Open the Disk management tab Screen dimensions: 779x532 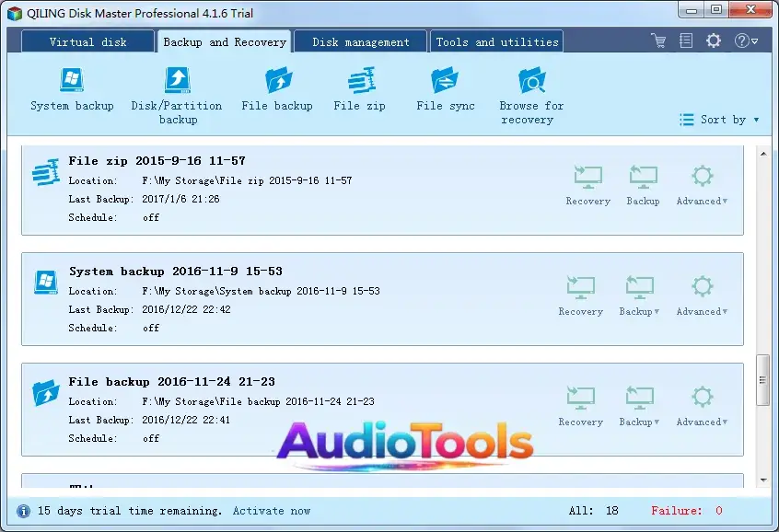(361, 41)
